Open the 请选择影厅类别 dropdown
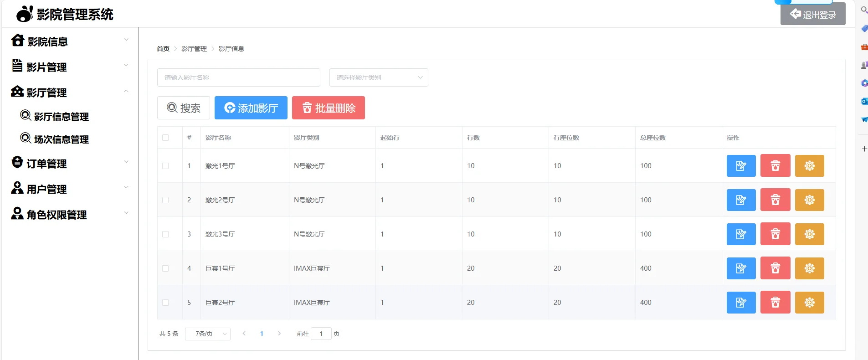Viewport: 868px width, 360px height. tap(379, 77)
